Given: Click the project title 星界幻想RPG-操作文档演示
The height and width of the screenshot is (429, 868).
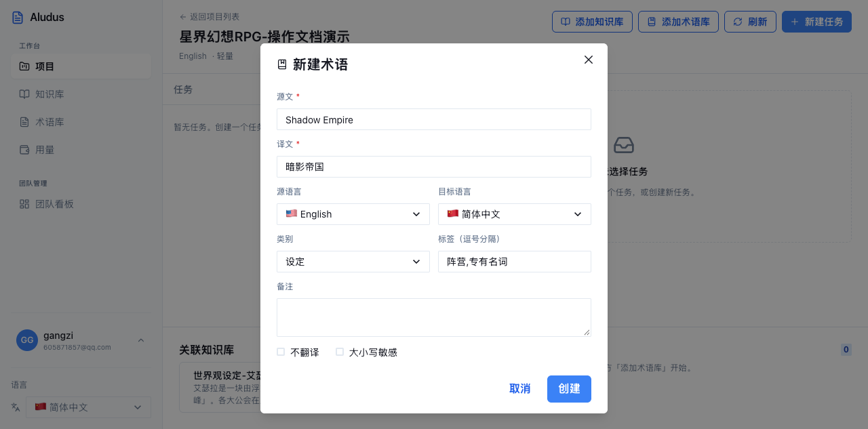Looking at the screenshot, I should 264,37.
